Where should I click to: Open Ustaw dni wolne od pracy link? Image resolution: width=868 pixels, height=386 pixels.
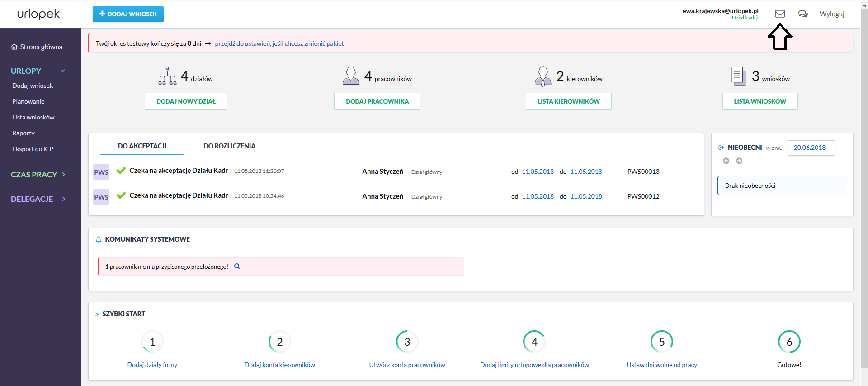click(x=662, y=365)
